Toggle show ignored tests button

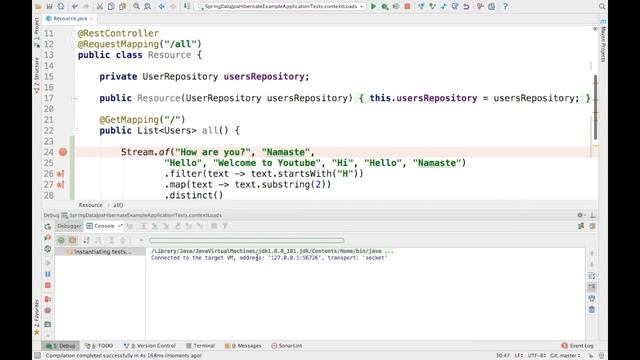pos(72,240)
